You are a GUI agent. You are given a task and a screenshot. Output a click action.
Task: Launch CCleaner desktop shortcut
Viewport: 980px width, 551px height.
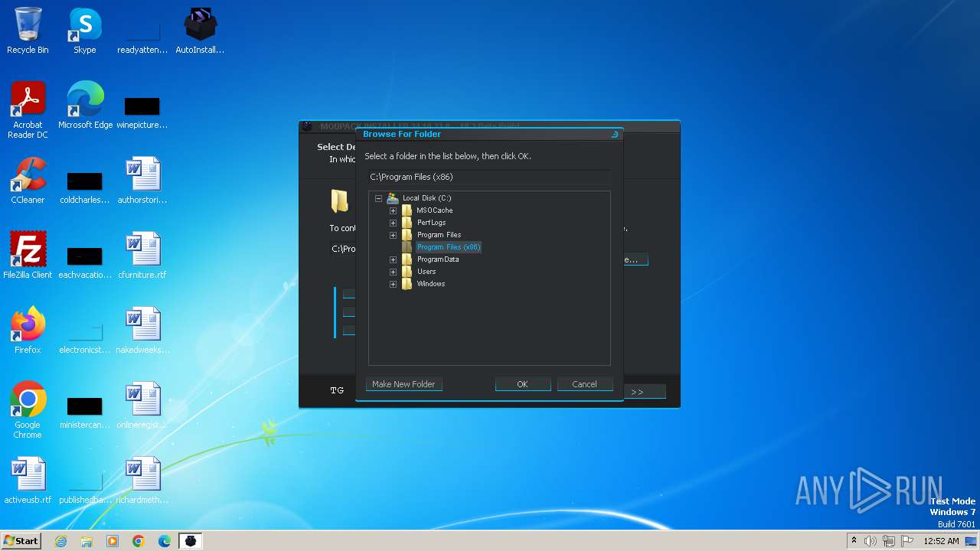click(28, 180)
